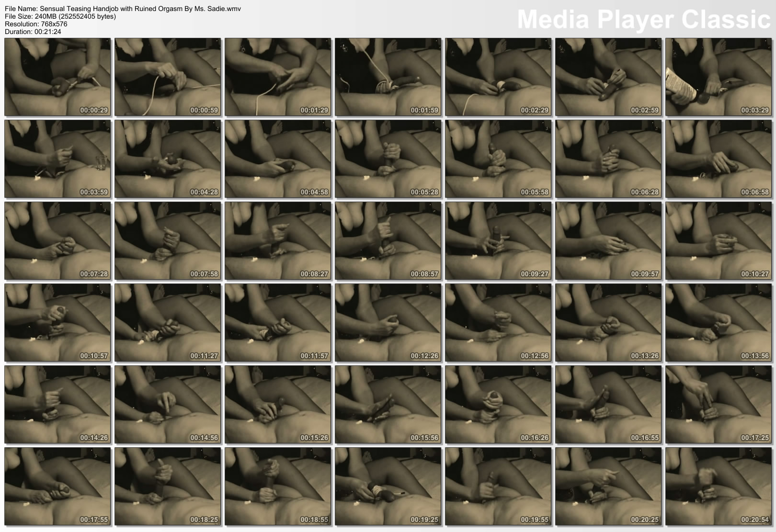
Task: Select the thumbnail at 00:12:56
Action: click(498, 323)
